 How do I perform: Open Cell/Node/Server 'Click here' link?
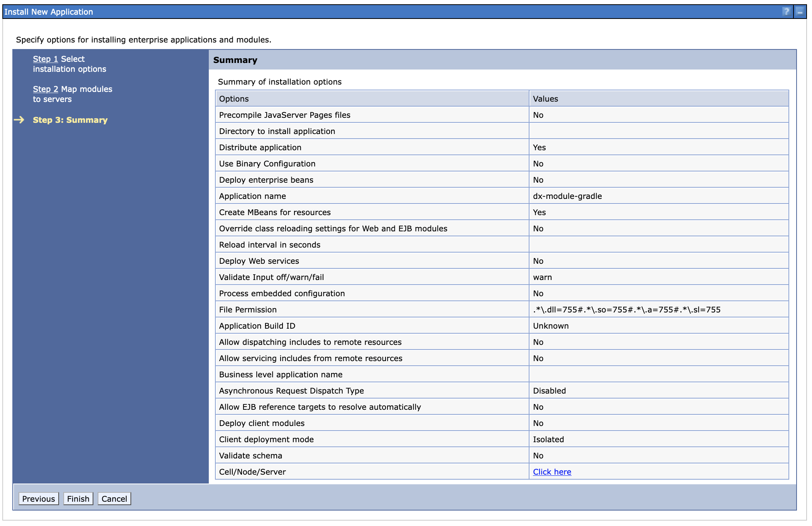click(x=551, y=472)
